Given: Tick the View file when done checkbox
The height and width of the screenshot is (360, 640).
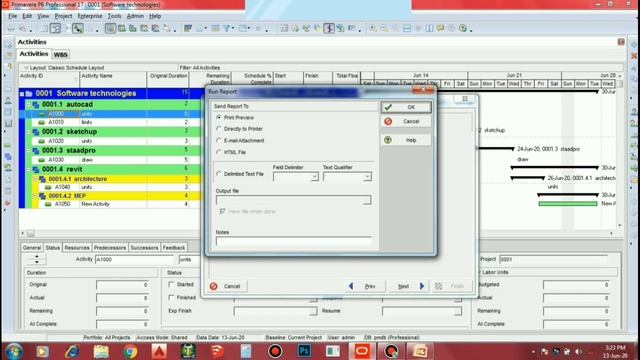Looking at the screenshot, I should pyautogui.click(x=222, y=211).
